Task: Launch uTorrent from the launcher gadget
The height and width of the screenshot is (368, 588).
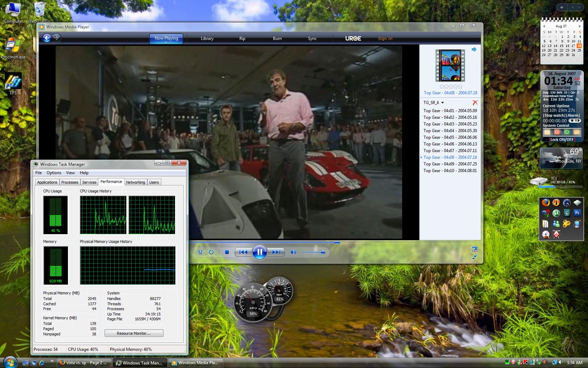Action: coord(556,213)
